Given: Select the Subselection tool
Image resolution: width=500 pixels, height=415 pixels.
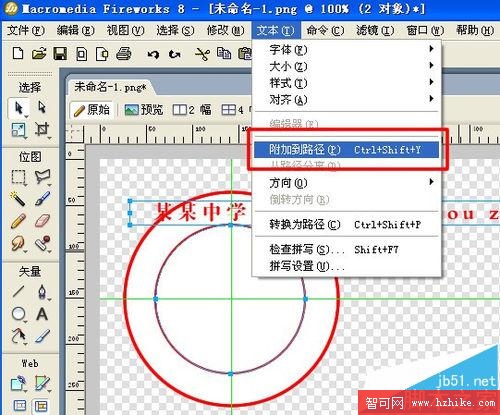Looking at the screenshot, I should [x=42, y=107].
